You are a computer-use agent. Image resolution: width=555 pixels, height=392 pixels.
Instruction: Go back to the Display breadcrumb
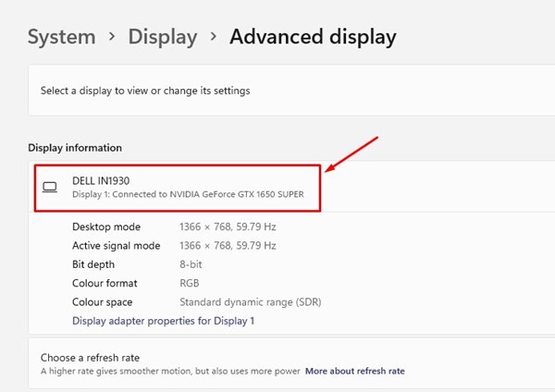coord(162,37)
